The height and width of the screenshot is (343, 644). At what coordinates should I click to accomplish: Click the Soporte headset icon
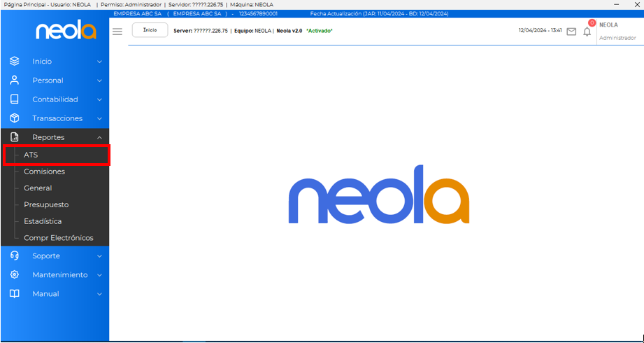click(14, 256)
